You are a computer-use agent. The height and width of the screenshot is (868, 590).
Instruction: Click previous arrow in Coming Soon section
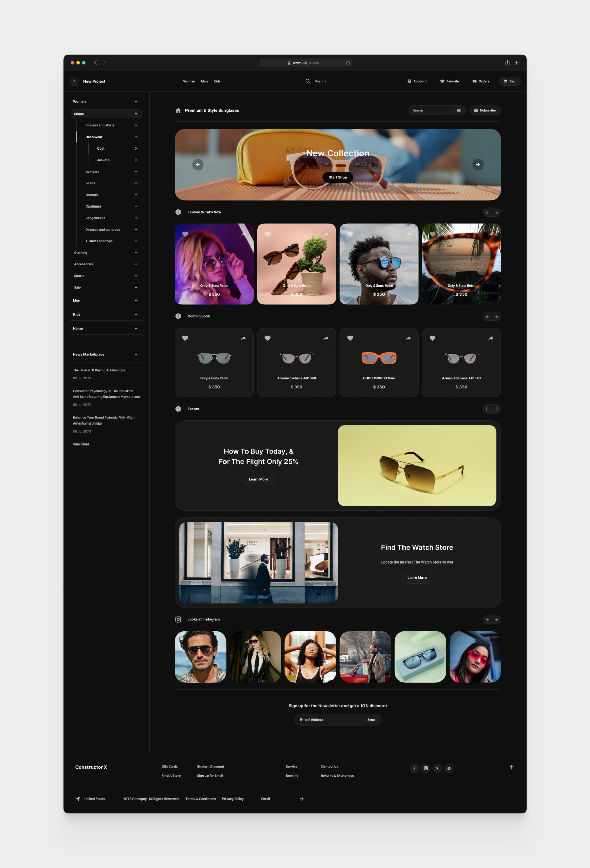[x=487, y=316]
